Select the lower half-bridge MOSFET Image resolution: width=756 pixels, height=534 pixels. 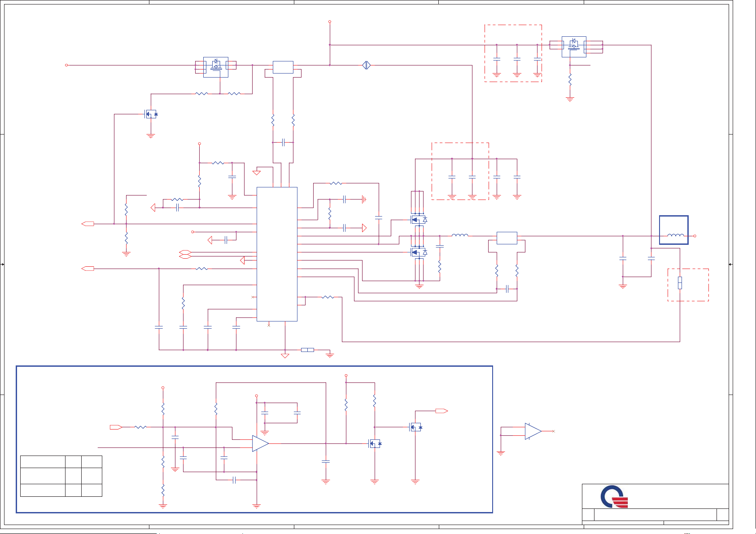click(x=419, y=252)
